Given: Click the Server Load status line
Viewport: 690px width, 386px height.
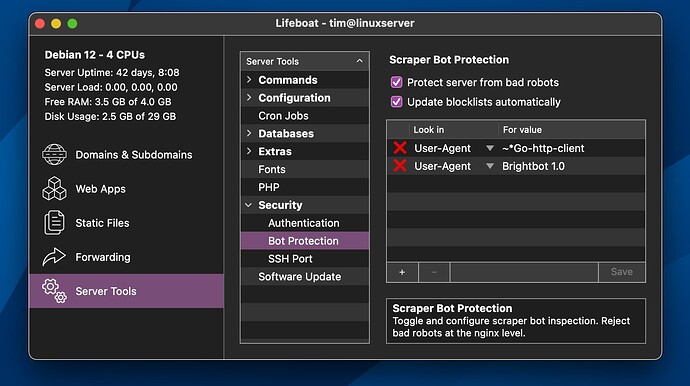Looking at the screenshot, I should tap(111, 87).
